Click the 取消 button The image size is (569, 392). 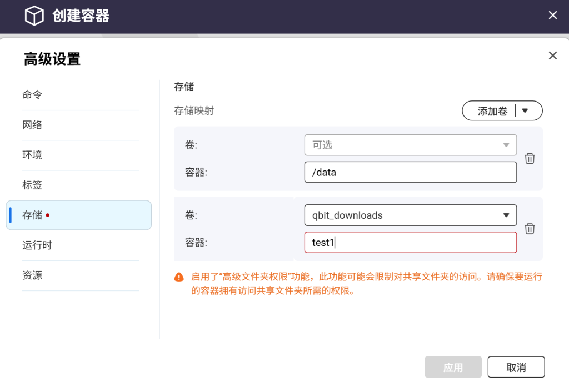516,367
